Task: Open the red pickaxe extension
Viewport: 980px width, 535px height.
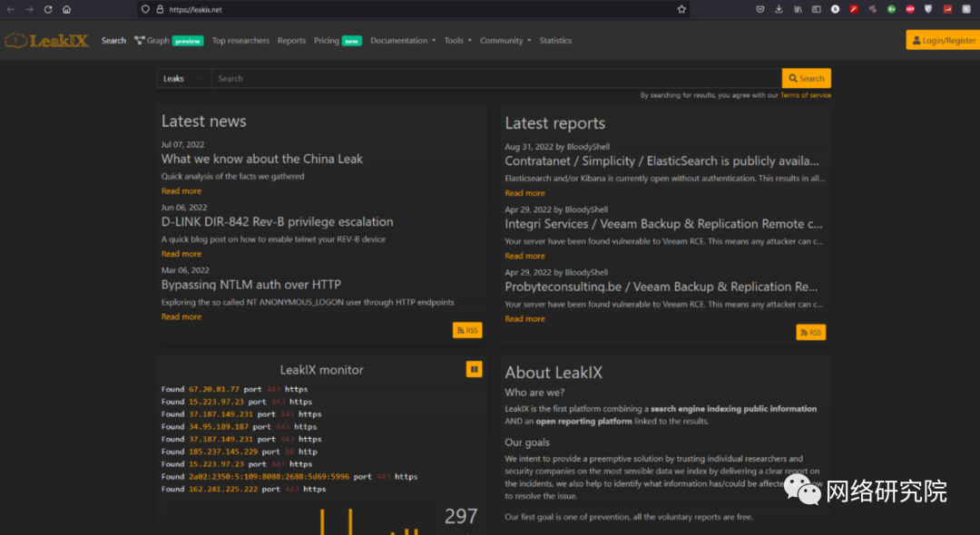Action: (854, 9)
